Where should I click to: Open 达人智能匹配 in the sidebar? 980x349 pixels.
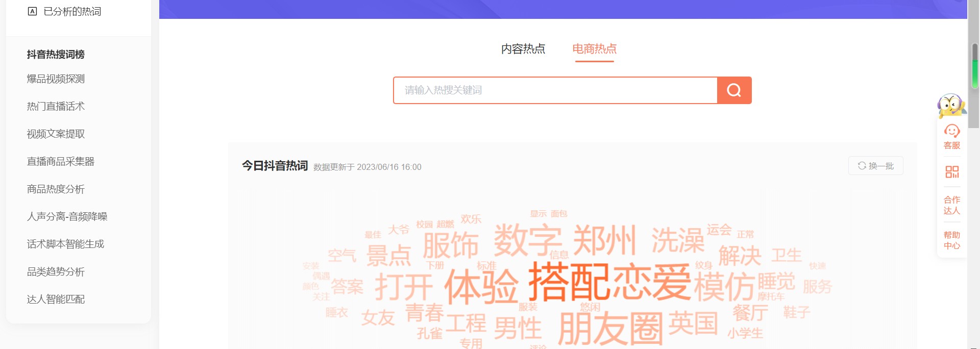[x=56, y=300]
